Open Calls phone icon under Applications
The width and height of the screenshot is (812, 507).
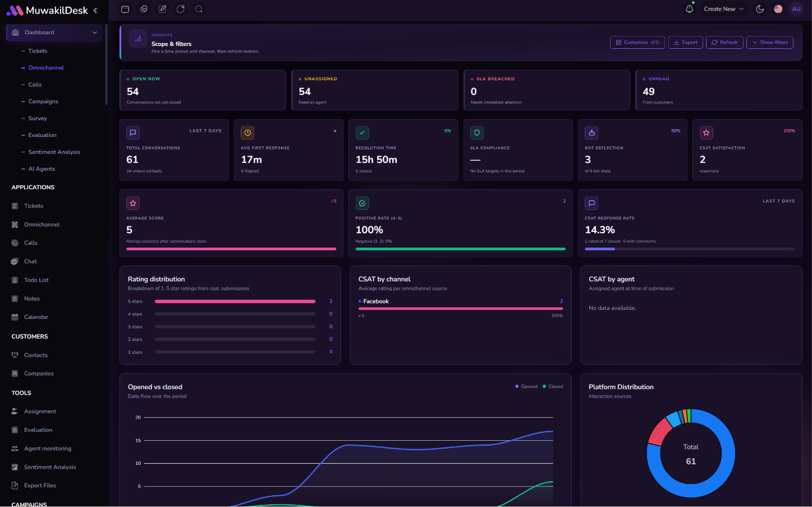click(x=15, y=243)
